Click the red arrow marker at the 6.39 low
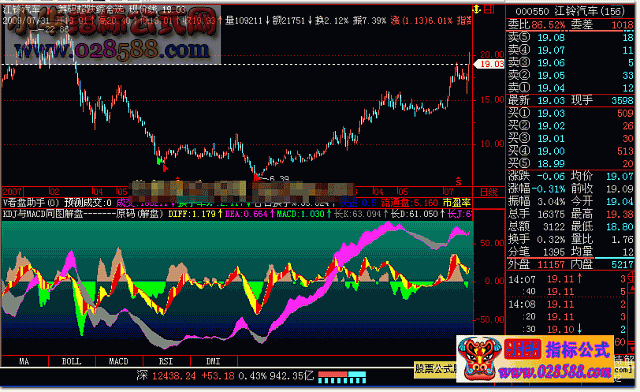Image resolution: width=640 pixels, height=392 pixels. point(257,177)
